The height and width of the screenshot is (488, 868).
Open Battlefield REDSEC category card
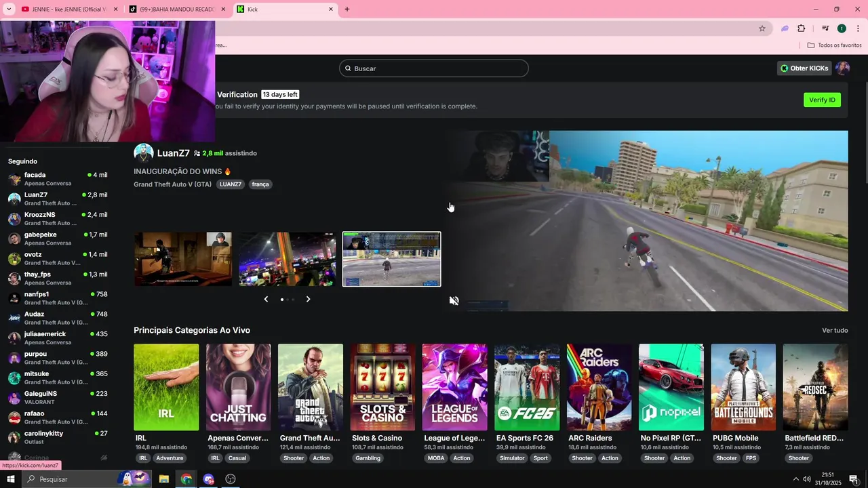click(815, 387)
